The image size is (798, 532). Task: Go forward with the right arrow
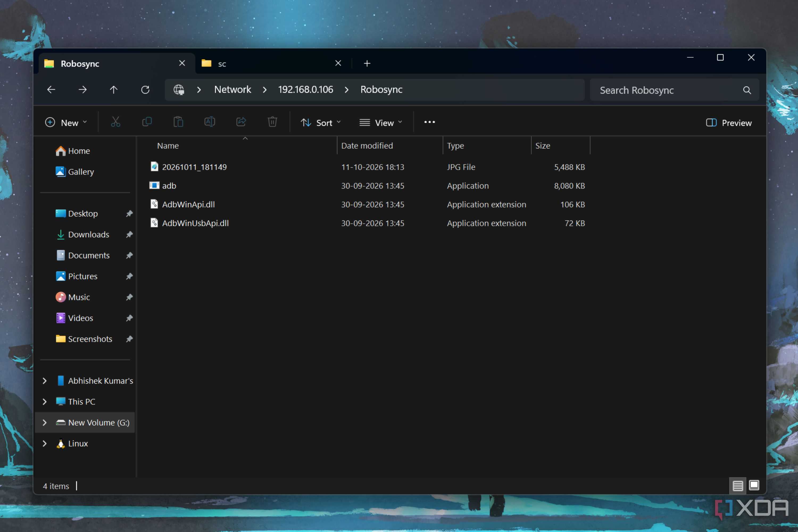(x=82, y=90)
